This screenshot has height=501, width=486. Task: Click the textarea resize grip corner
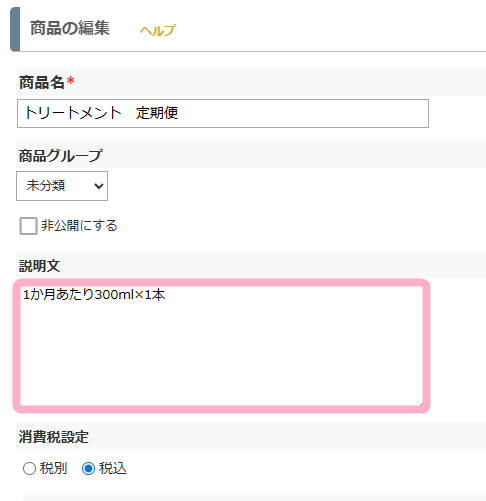421,403
